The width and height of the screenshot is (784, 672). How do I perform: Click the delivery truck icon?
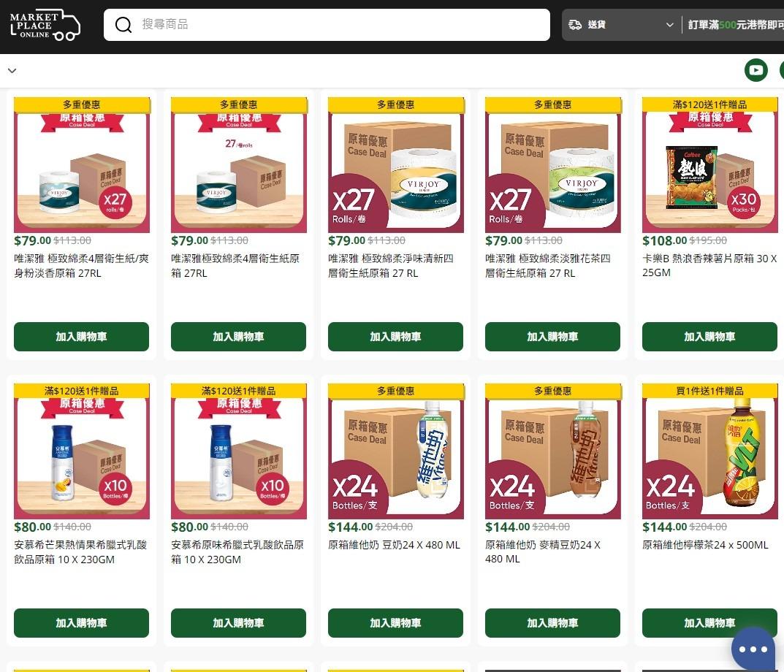pos(575,25)
